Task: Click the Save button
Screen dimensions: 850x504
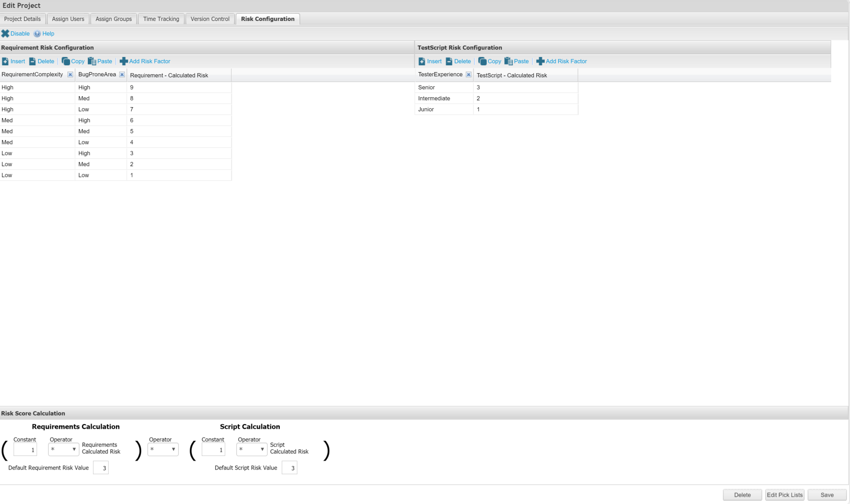Action: (x=826, y=495)
